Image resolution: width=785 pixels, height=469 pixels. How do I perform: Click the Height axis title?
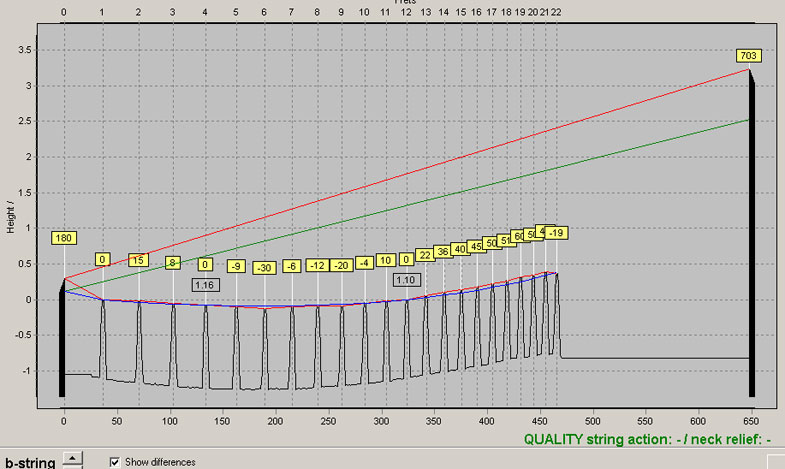pyautogui.click(x=11, y=218)
